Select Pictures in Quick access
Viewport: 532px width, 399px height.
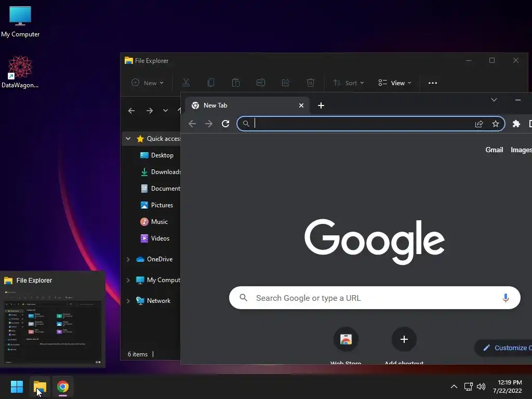pos(157,205)
